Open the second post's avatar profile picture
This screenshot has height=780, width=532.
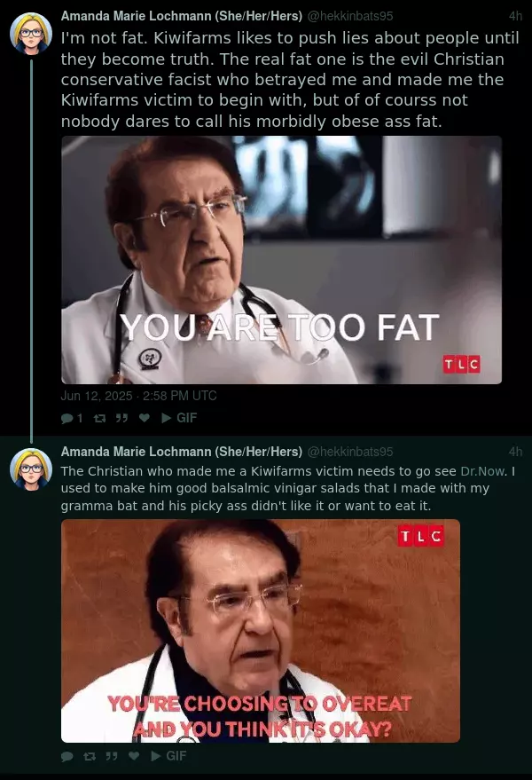pos(31,469)
